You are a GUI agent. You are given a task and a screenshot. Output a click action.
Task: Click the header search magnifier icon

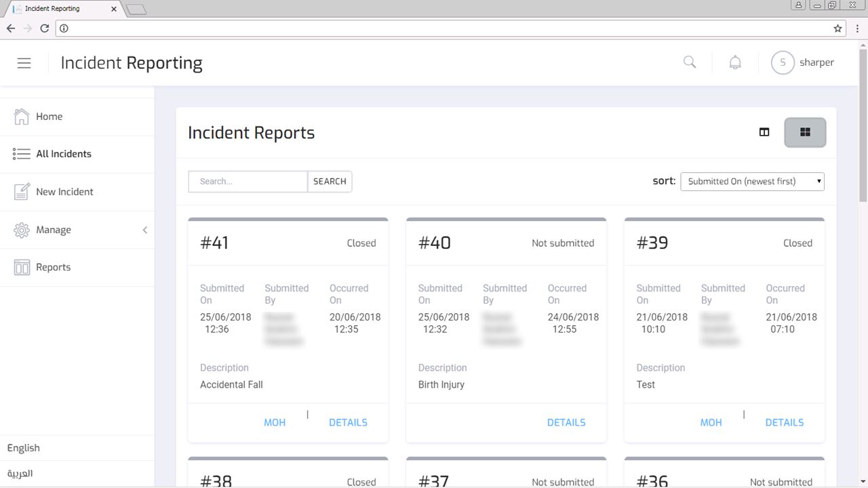[690, 62]
